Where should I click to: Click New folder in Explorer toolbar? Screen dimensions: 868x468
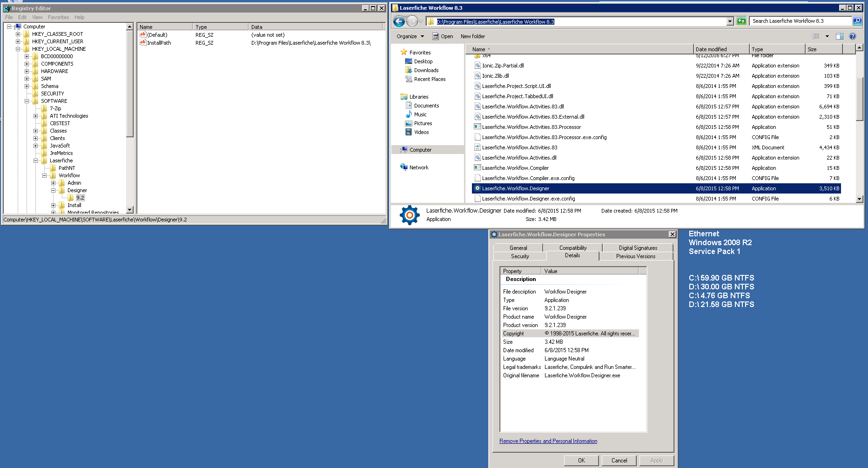pos(473,36)
